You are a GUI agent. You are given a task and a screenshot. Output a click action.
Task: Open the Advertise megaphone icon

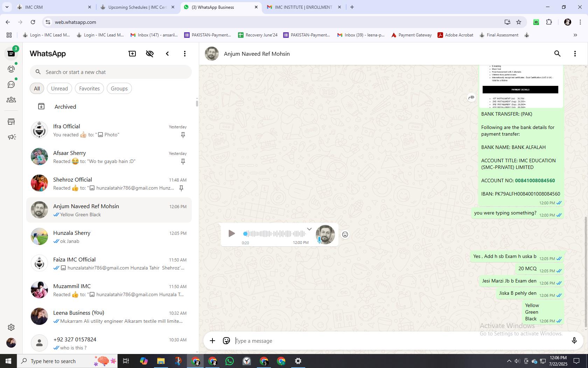click(x=11, y=137)
